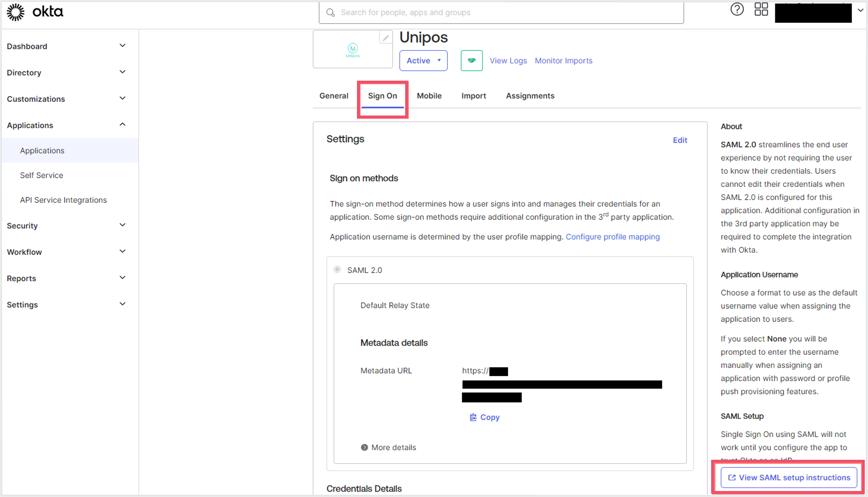The width and height of the screenshot is (868, 497).
Task: Click the More details arrow icon
Action: [364, 448]
